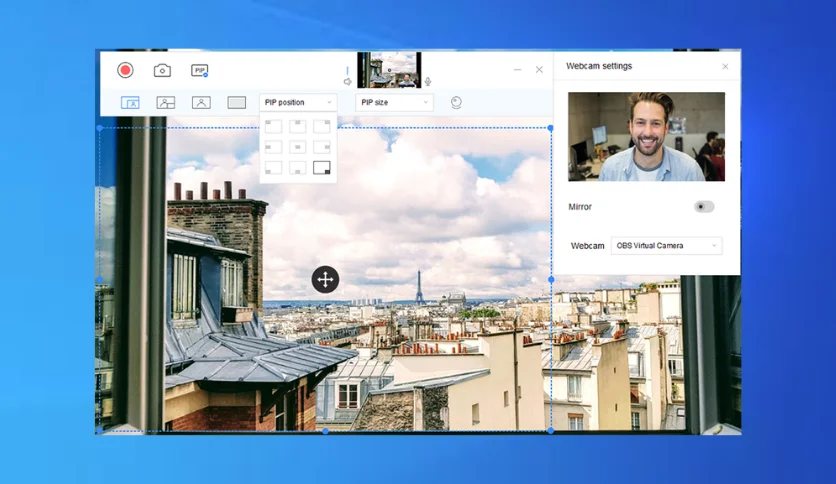Open the PIP size dropdown

(x=394, y=102)
